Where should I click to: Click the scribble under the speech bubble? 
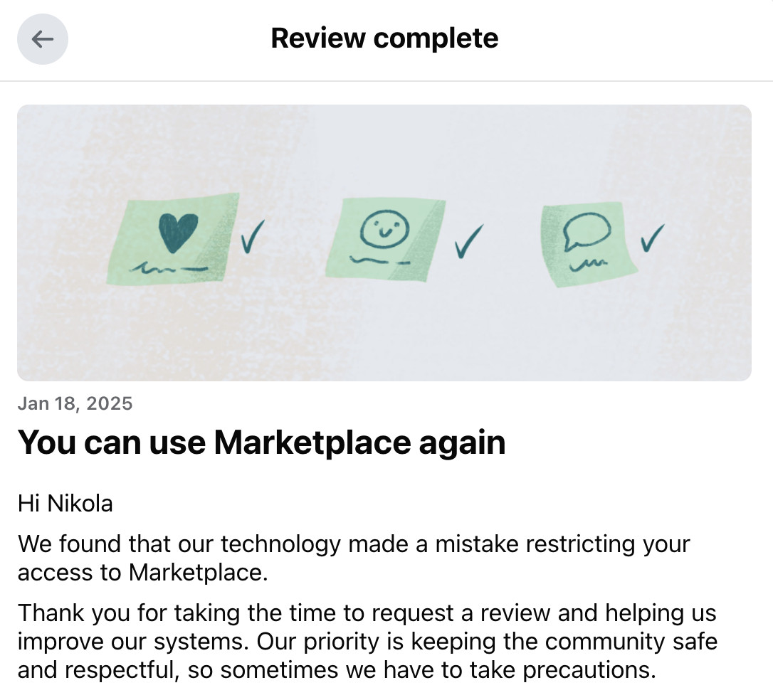(x=589, y=265)
